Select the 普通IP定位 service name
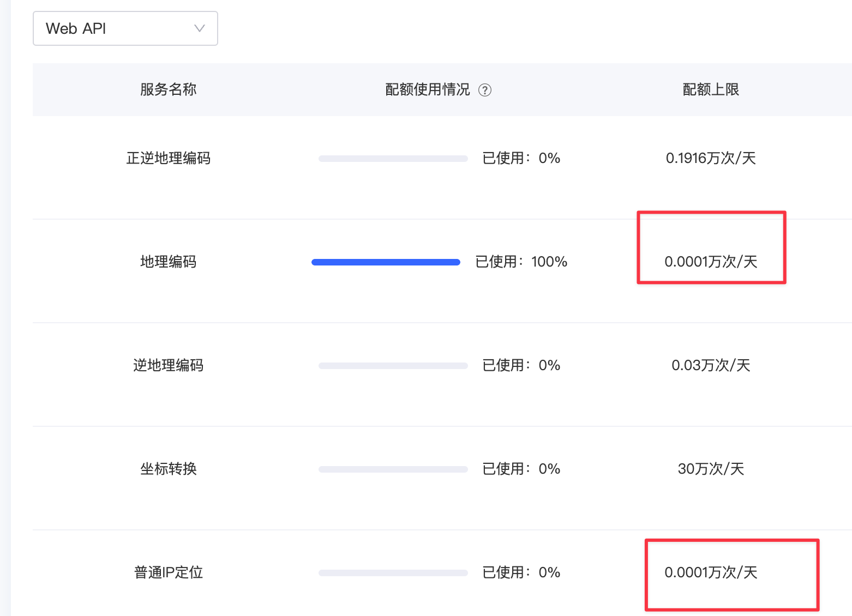 [x=168, y=572]
